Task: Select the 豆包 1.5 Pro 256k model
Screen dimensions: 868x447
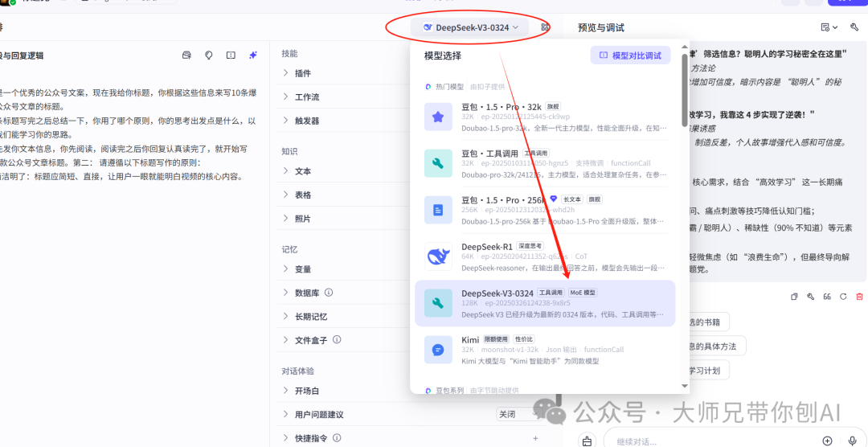Action: click(x=545, y=209)
